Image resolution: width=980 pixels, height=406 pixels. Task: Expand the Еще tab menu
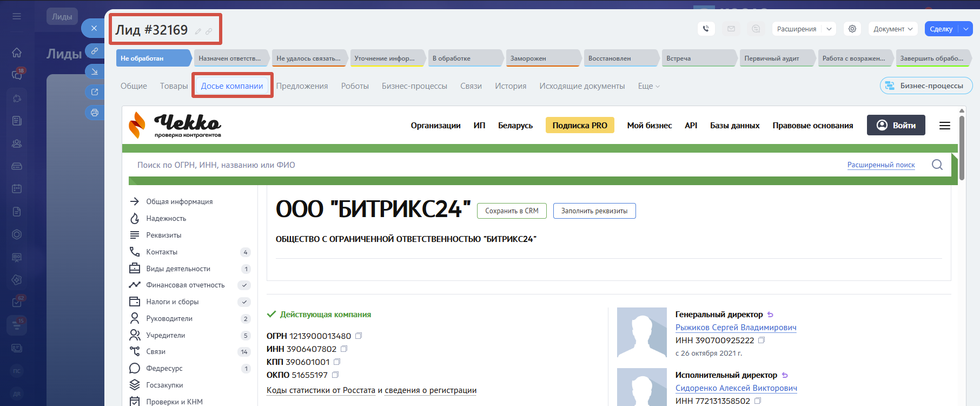(x=649, y=86)
